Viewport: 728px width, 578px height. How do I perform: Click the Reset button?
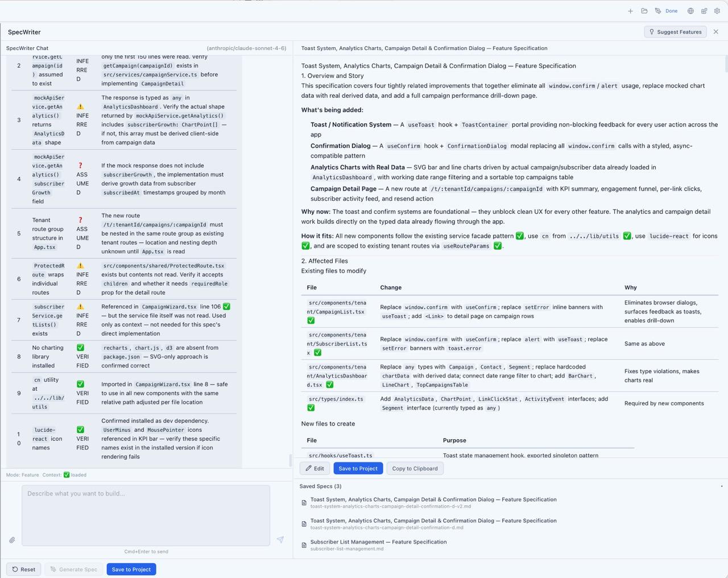click(x=24, y=569)
